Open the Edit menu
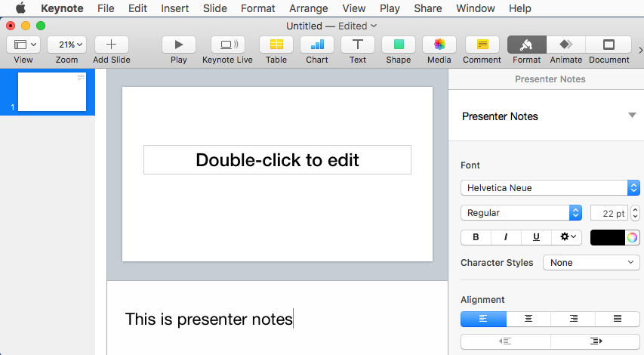 point(137,8)
